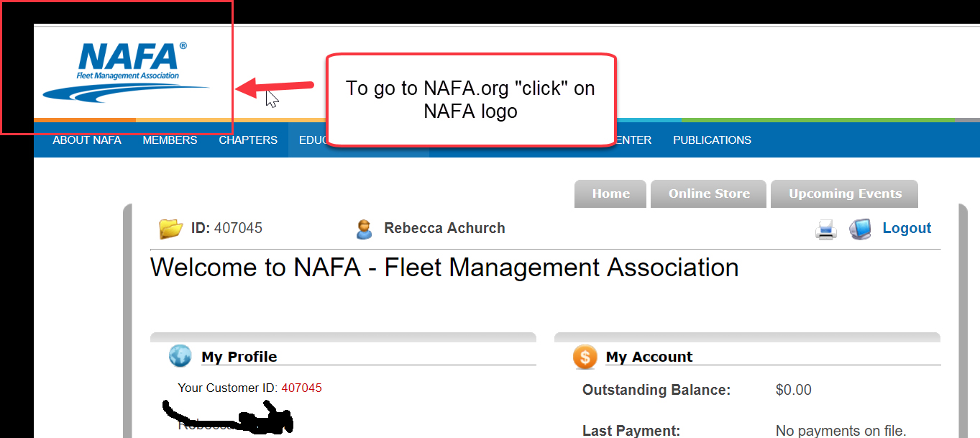Click the My Account section heading

(649, 357)
